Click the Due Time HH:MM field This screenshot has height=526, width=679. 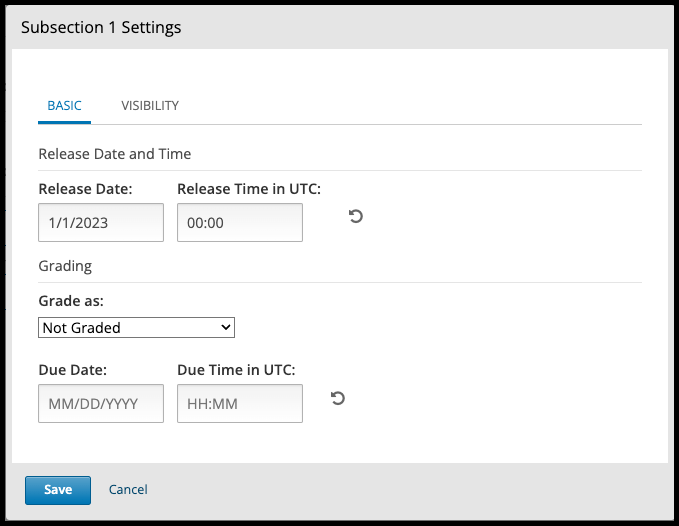click(x=240, y=404)
